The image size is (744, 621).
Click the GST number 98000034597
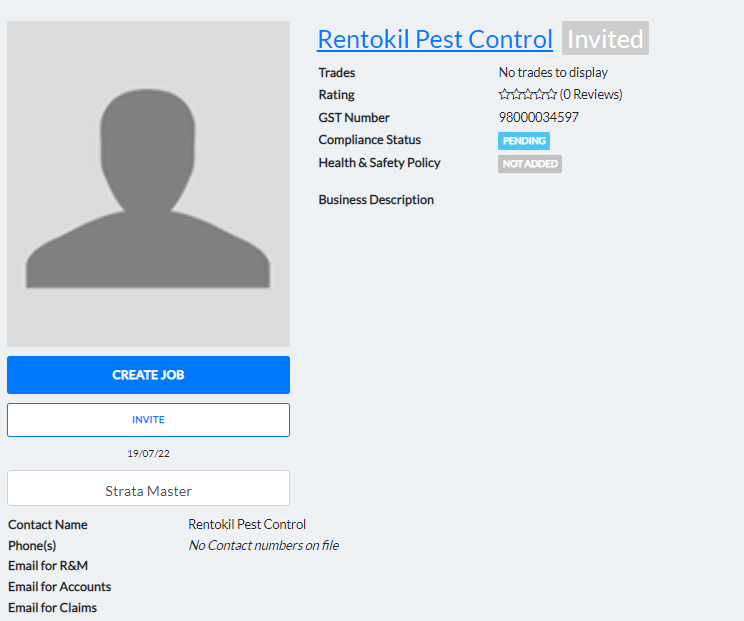coord(538,118)
